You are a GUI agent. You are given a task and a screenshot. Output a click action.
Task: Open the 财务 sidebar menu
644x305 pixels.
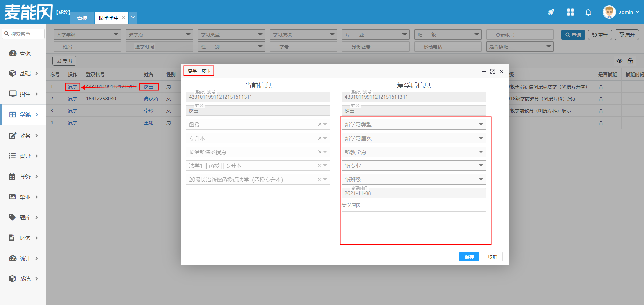[x=23, y=238]
